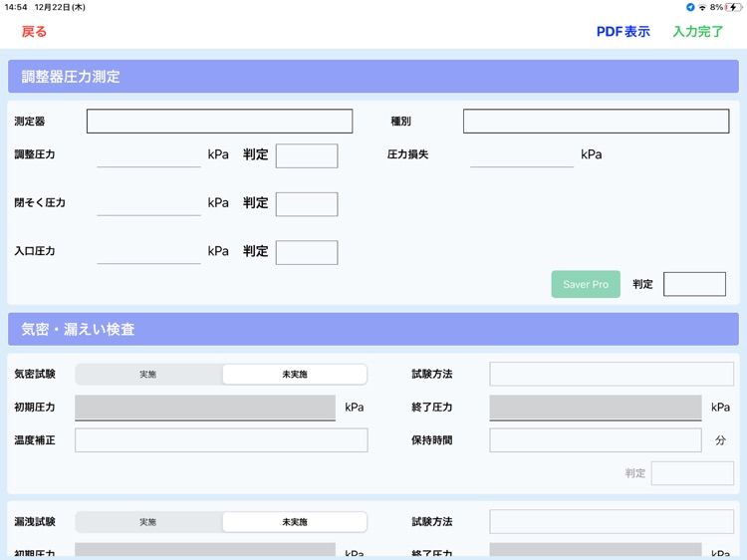
Task: Set 漏洩試験 to 未実施
Action: 295,522
